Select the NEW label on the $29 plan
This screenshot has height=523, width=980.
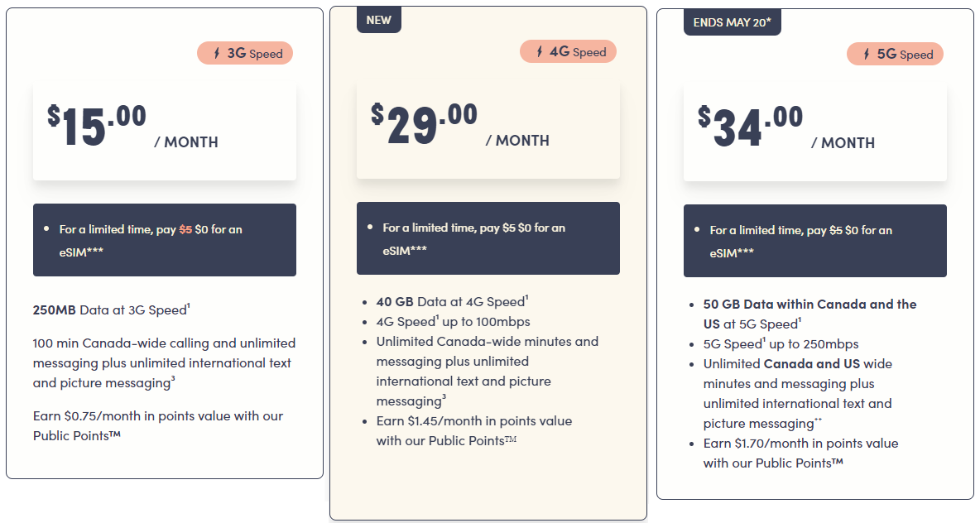tap(379, 20)
